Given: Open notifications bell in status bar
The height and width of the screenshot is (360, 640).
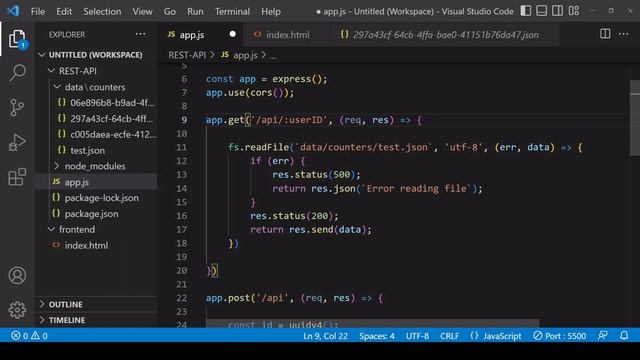Looking at the screenshot, I should click(x=624, y=336).
